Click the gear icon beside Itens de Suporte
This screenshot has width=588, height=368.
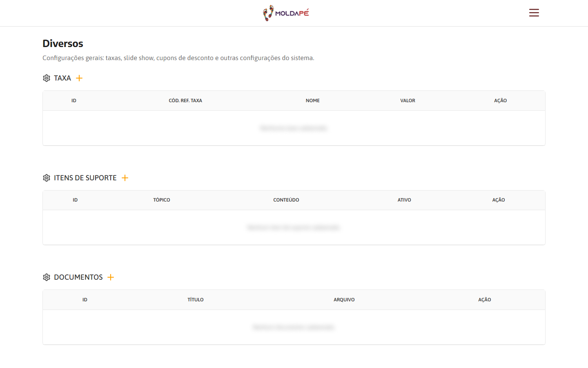(47, 178)
